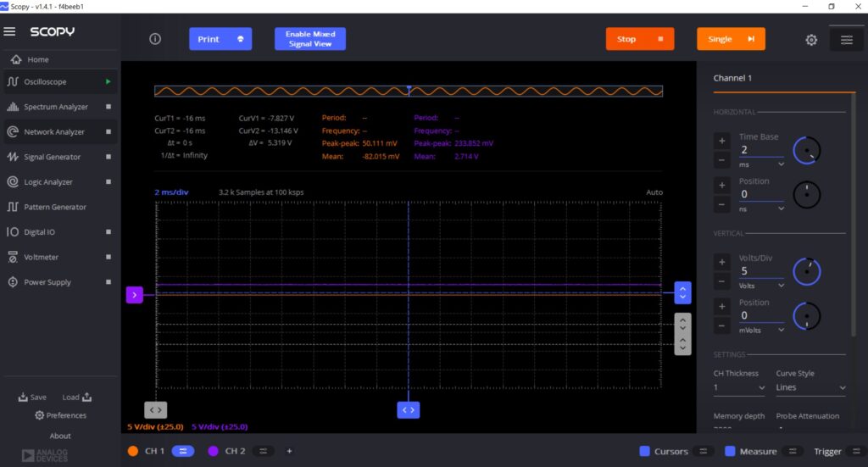Open Signal Generator in sidebar
This screenshot has height=467, width=868.
coord(53,157)
